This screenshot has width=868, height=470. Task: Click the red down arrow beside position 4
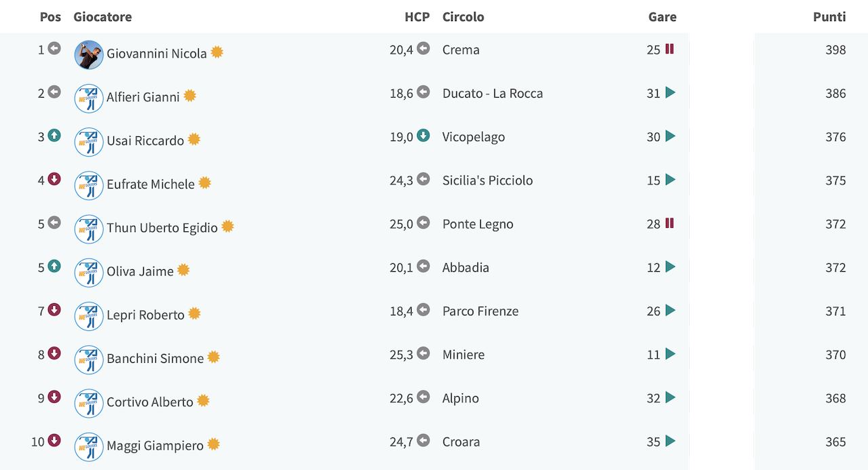point(54,179)
